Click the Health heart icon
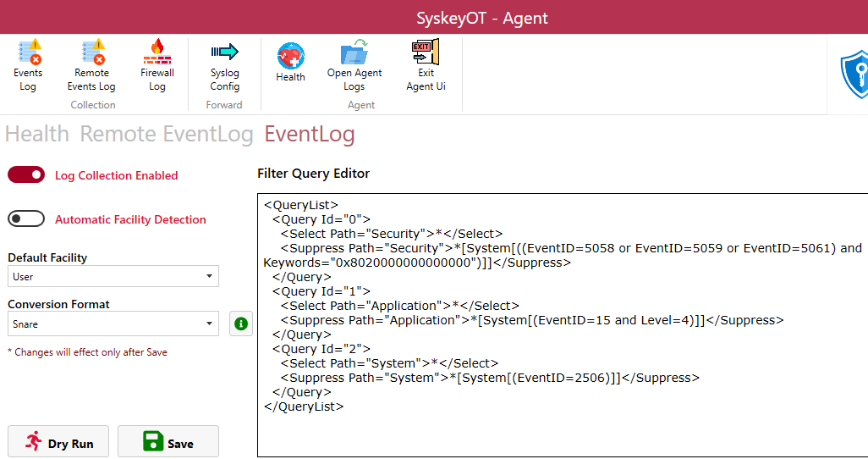The height and width of the screenshot is (459, 868). coord(290,58)
